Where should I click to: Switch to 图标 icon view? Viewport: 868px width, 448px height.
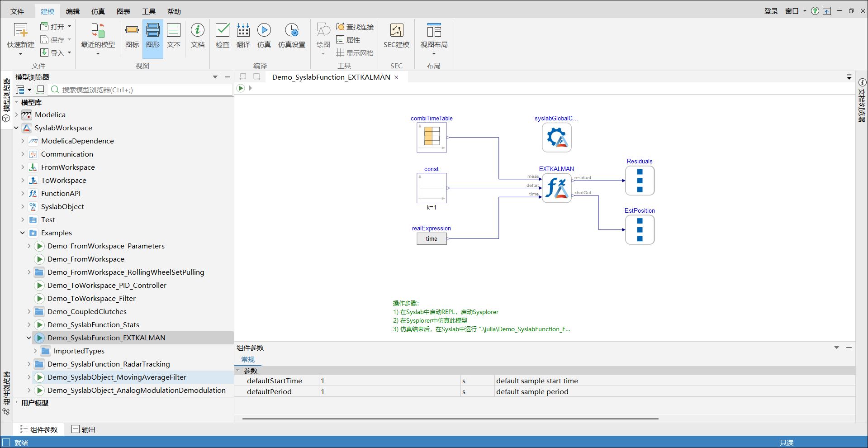(x=132, y=35)
